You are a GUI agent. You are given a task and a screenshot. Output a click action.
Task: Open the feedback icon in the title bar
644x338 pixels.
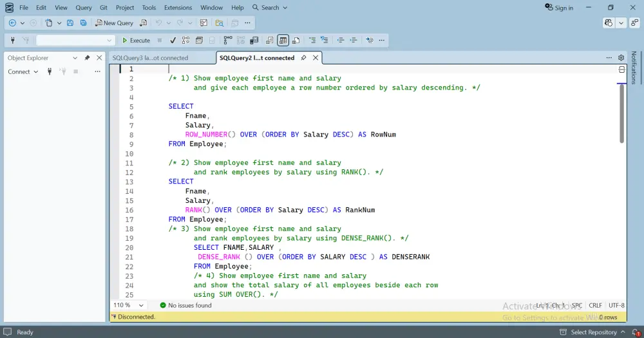click(634, 23)
